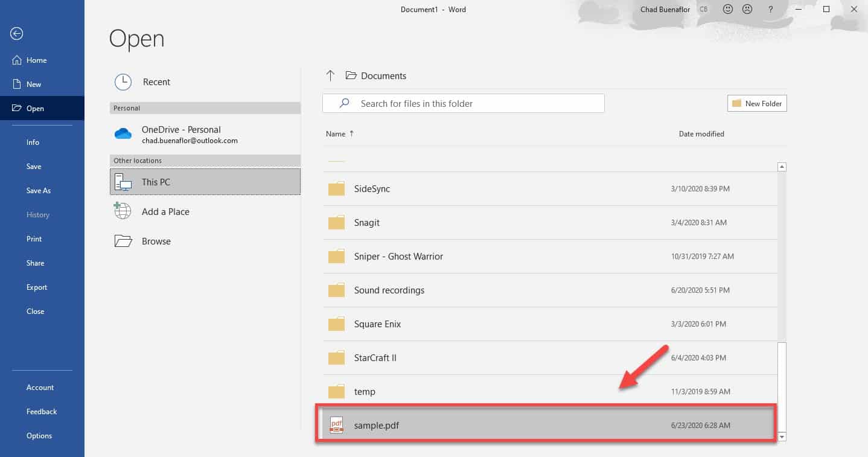Screen dimensions: 868x457
Task: Click the This PC computer icon
Action: point(123,182)
